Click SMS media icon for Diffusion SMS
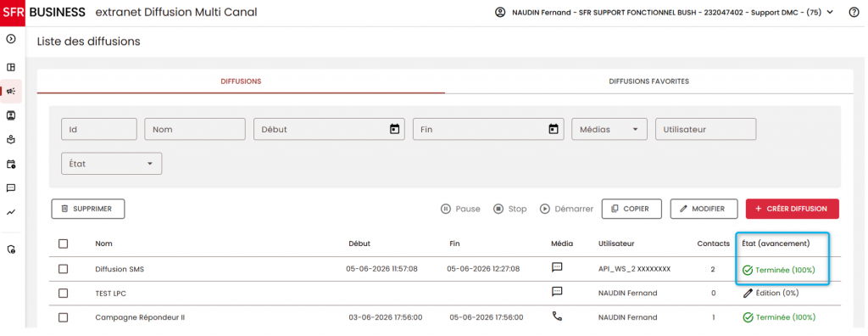 point(557,267)
